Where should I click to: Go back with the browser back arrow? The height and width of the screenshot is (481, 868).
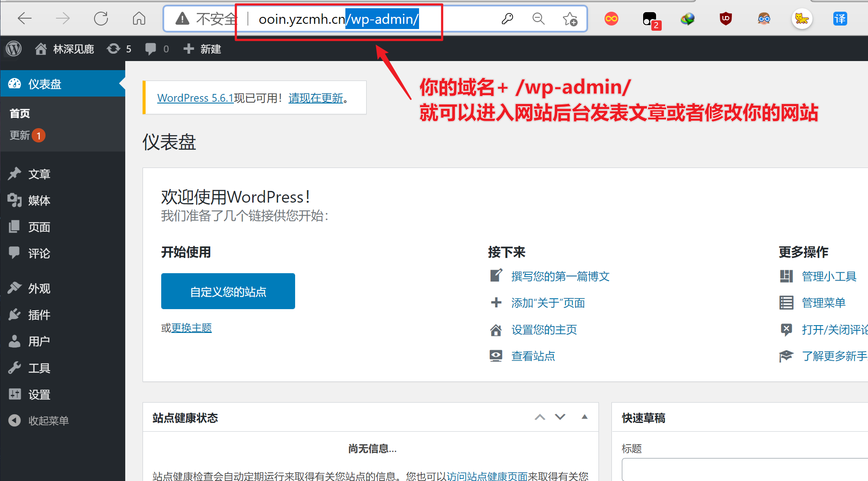(x=25, y=19)
